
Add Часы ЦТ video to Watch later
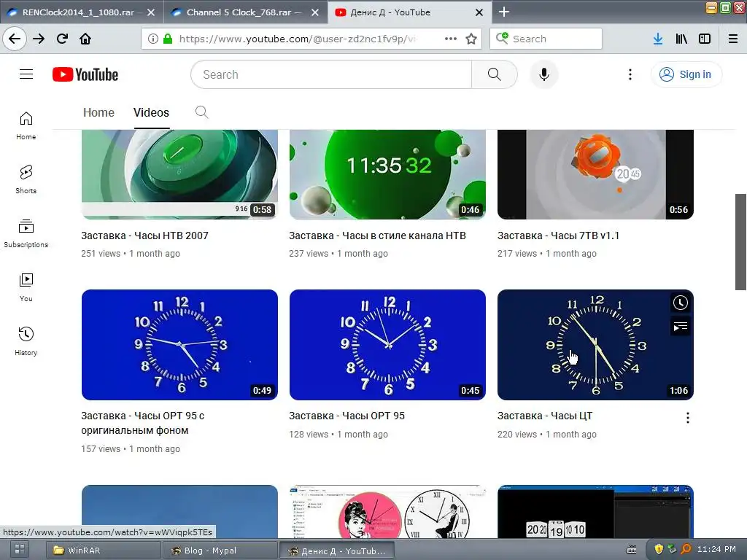(680, 303)
